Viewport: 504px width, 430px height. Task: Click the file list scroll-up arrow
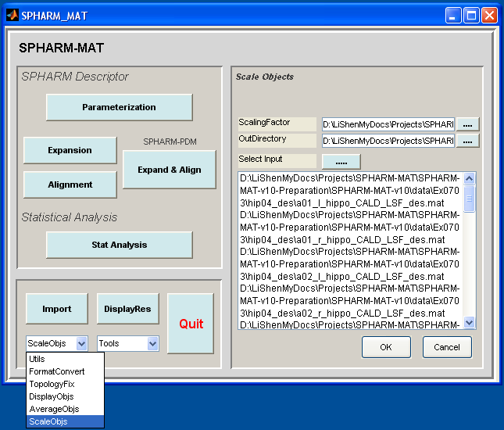(470, 178)
